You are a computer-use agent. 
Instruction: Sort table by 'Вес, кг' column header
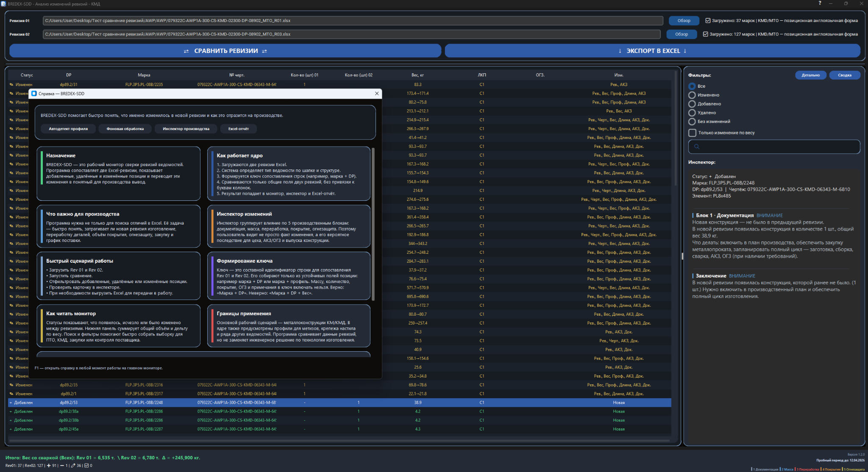[x=417, y=75]
